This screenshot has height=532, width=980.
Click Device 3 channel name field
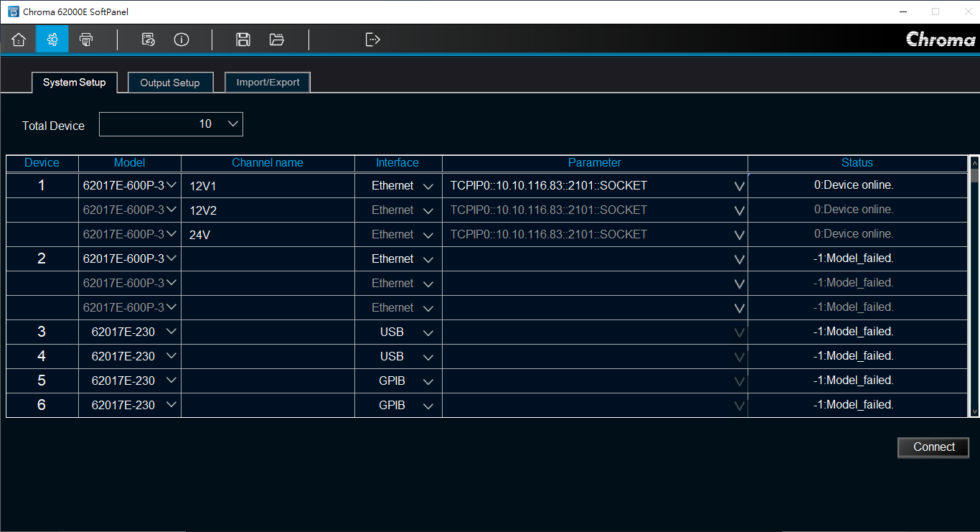268,332
